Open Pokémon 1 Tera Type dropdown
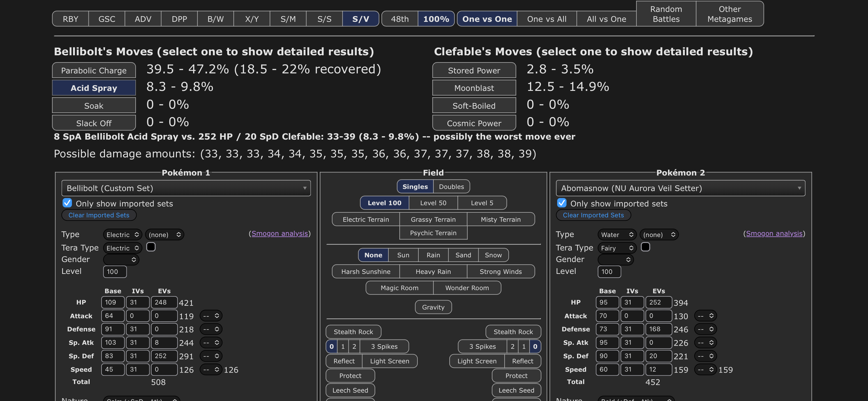 click(122, 248)
